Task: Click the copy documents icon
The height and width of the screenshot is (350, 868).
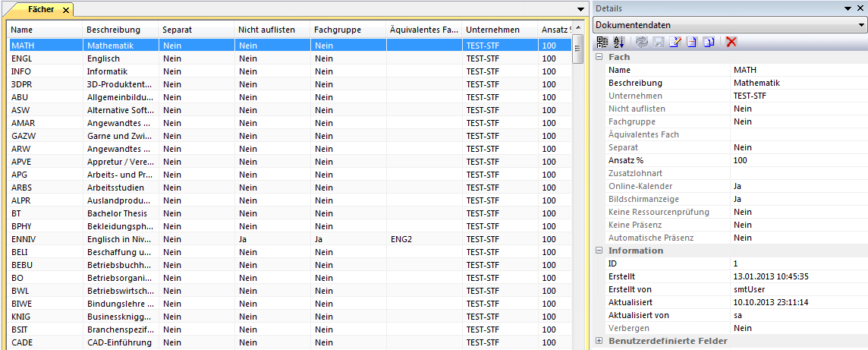Action: click(708, 42)
